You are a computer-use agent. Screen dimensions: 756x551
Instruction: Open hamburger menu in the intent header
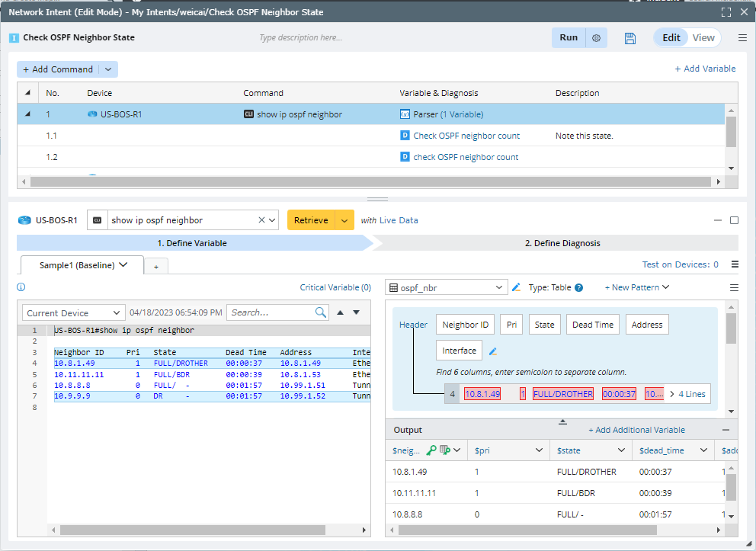click(x=742, y=38)
